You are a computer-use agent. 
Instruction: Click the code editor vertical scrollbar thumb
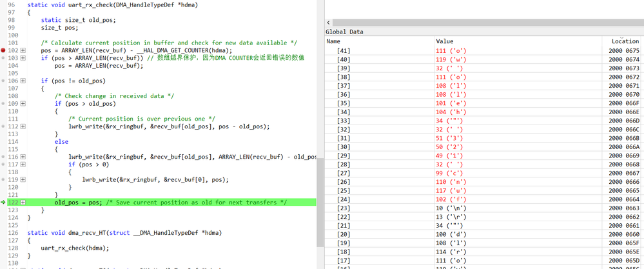[320, 202]
